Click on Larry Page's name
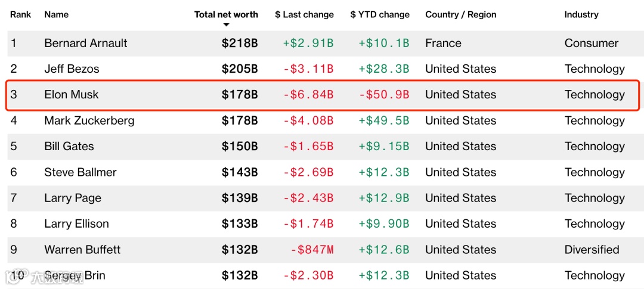The height and width of the screenshot is (289, 644). tap(73, 198)
